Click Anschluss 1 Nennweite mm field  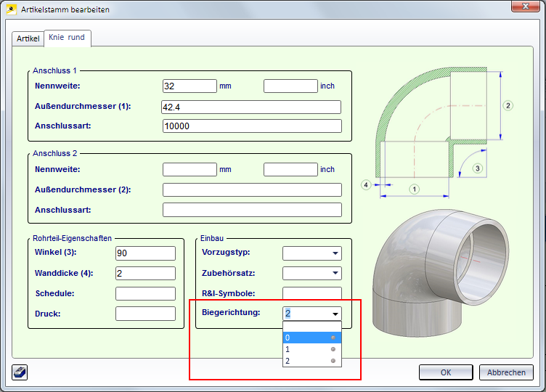190,86
